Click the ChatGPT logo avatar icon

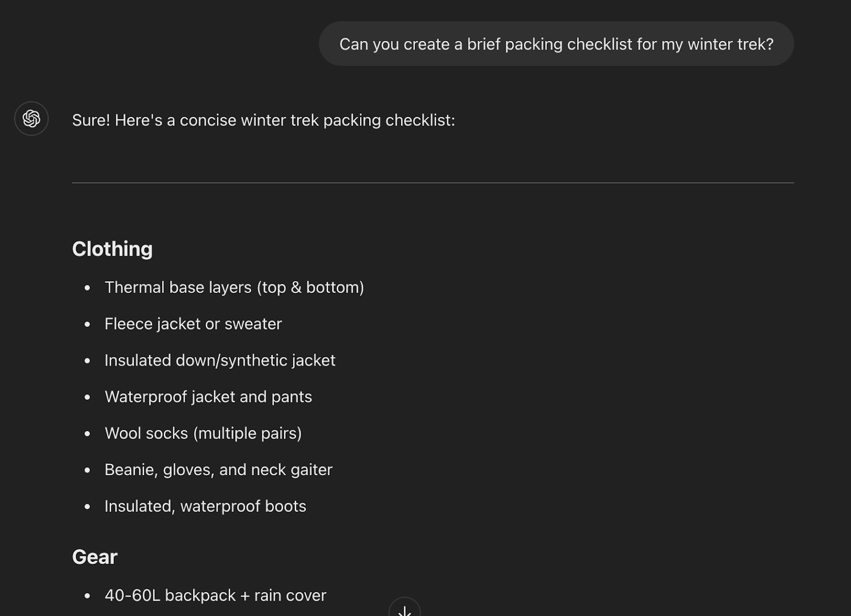point(31,119)
